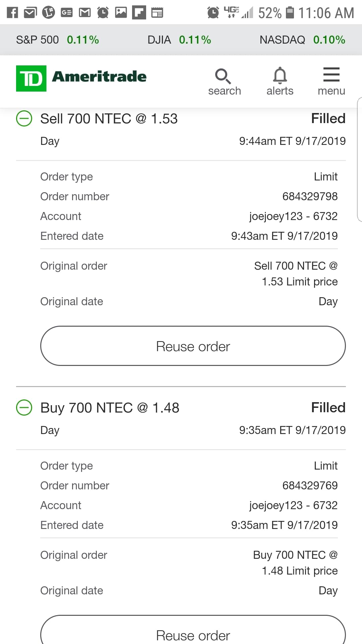
Task: Tap the TD Ameritrade logo
Action: click(x=81, y=78)
